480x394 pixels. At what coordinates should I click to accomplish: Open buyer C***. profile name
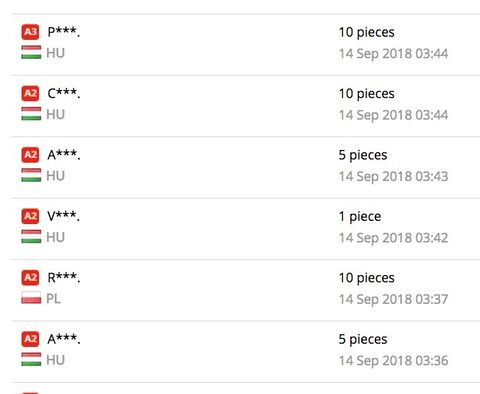point(64,93)
